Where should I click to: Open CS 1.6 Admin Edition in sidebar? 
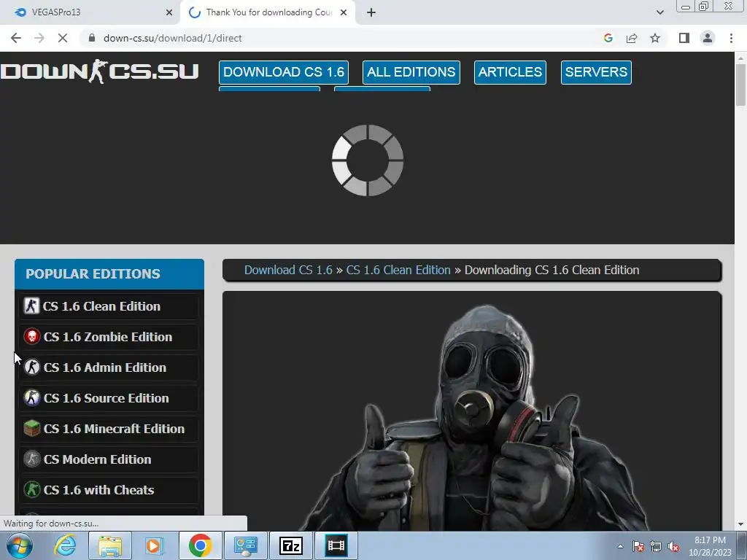tap(109, 367)
